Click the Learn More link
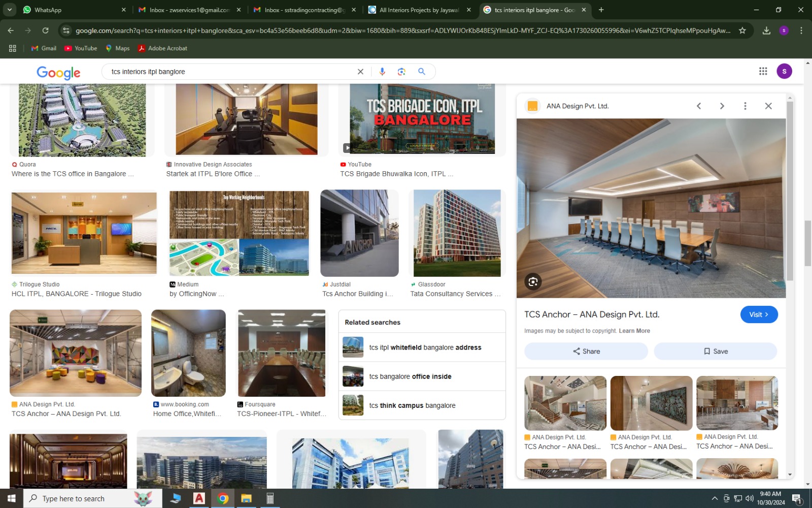 tap(634, 331)
